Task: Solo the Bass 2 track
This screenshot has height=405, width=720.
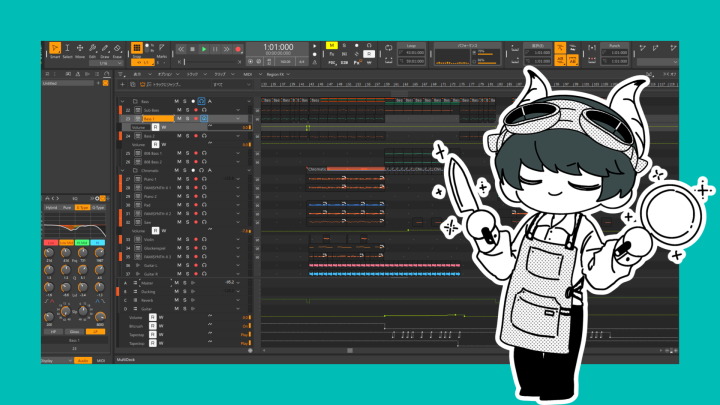Action: [x=187, y=136]
